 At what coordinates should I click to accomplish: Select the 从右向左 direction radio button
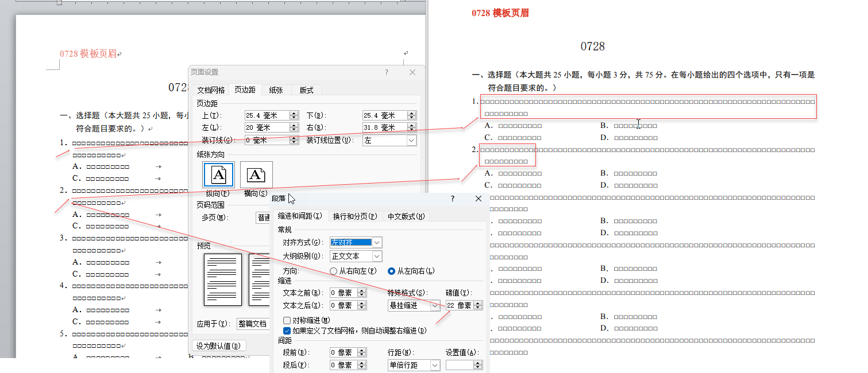coord(334,271)
